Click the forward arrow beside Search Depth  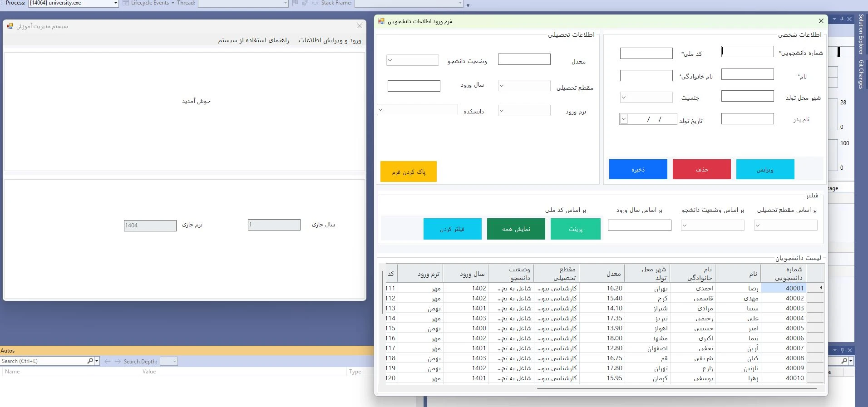click(x=118, y=361)
